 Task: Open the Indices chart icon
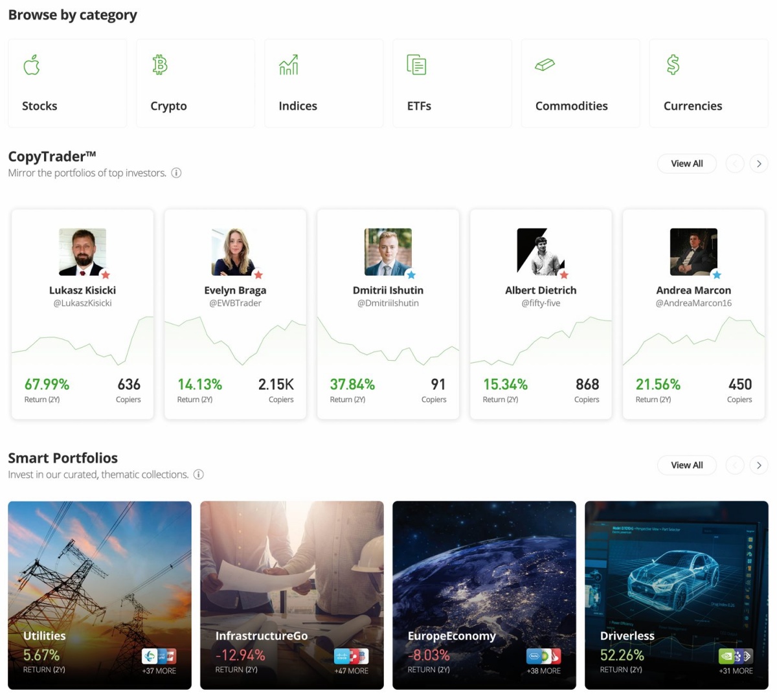coord(289,65)
